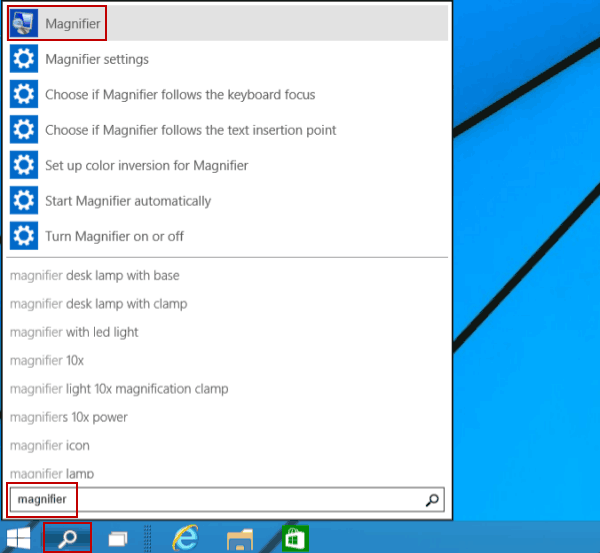This screenshot has height=553, width=600.
Task: Open the Windows Start button
Action: pos(18,538)
